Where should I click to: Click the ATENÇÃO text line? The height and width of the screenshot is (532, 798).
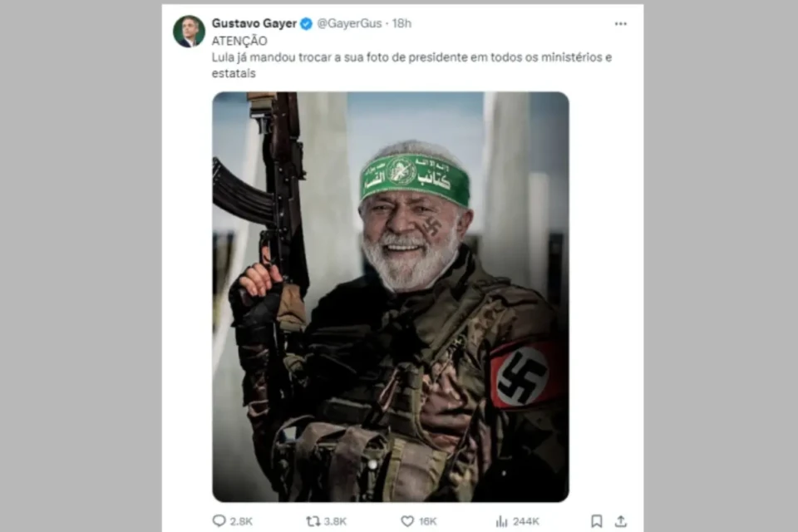pos(239,41)
